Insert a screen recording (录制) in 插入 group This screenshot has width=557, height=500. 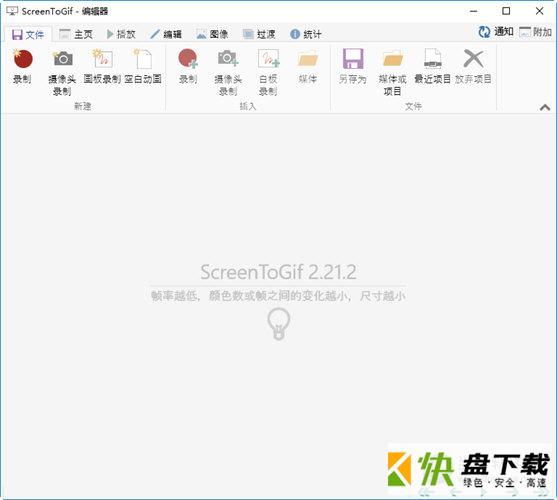(x=188, y=66)
